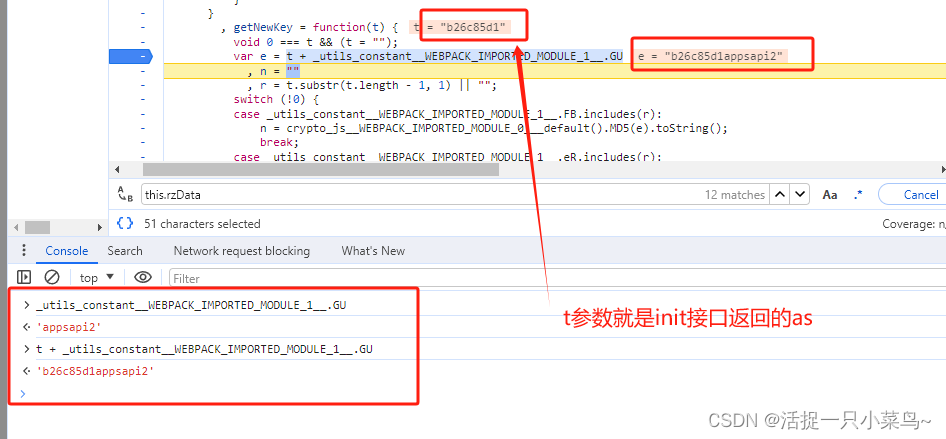Toggle the console sidebar panel icon

pyautogui.click(x=24, y=277)
